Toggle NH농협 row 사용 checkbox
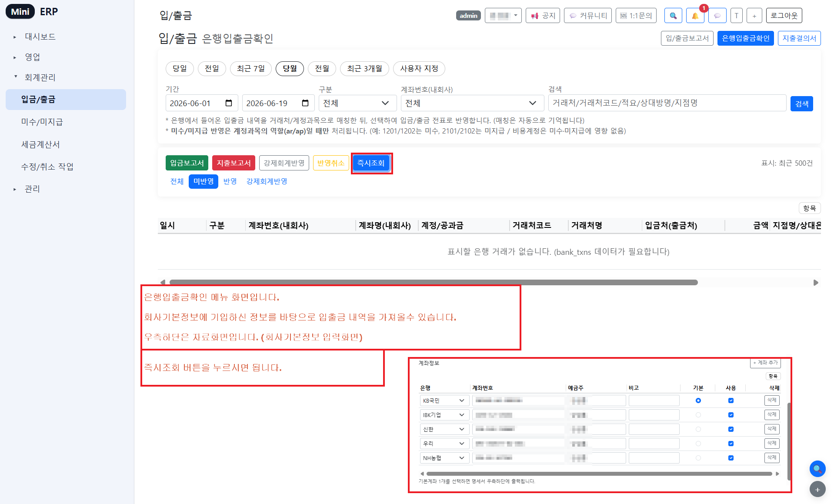The height and width of the screenshot is (504, 834). (x=731, y=458)
